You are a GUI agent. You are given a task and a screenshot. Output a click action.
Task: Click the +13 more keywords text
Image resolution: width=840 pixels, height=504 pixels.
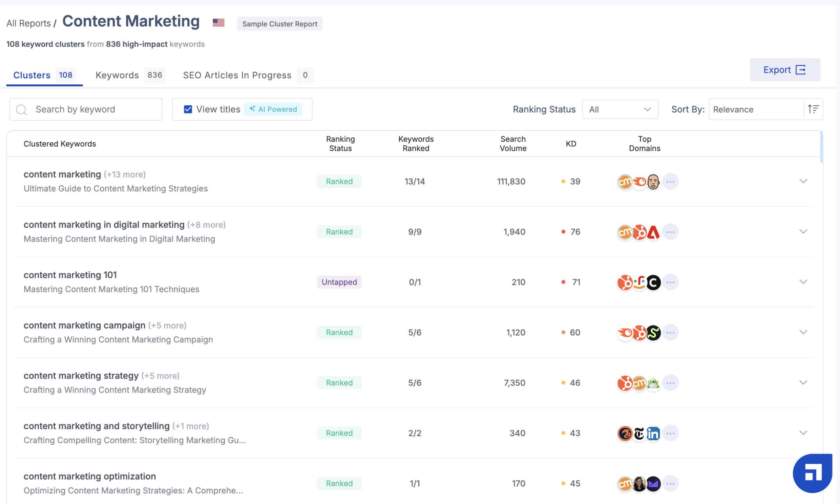125,175
